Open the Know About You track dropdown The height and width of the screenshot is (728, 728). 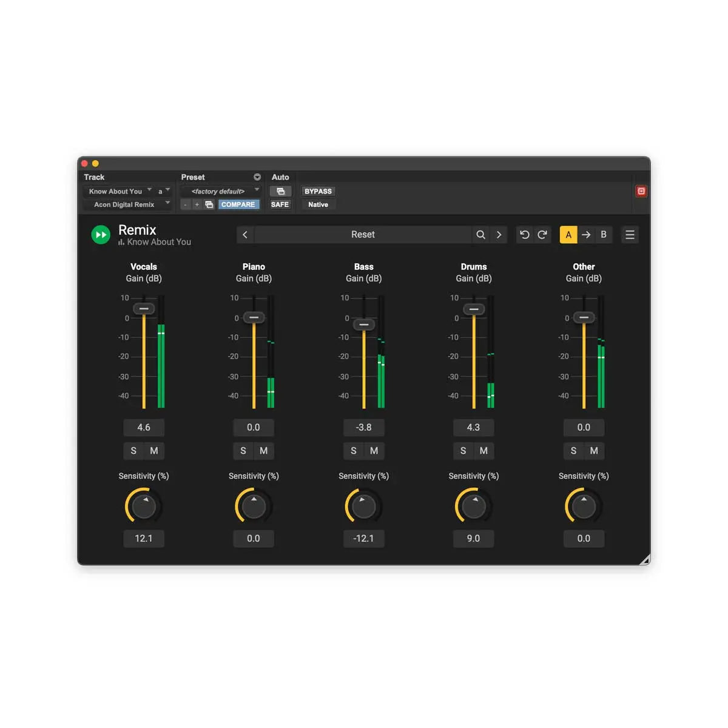click(120, 191)
